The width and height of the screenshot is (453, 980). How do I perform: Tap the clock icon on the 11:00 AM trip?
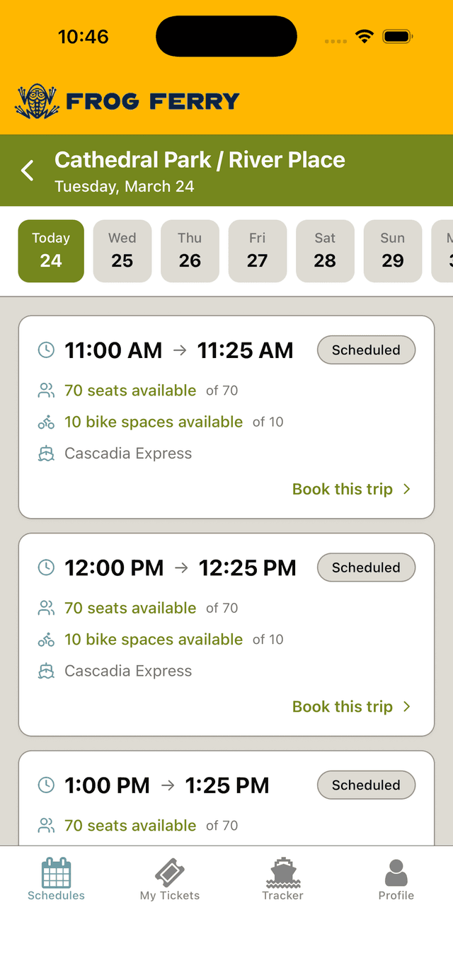(x=46, y=350)
